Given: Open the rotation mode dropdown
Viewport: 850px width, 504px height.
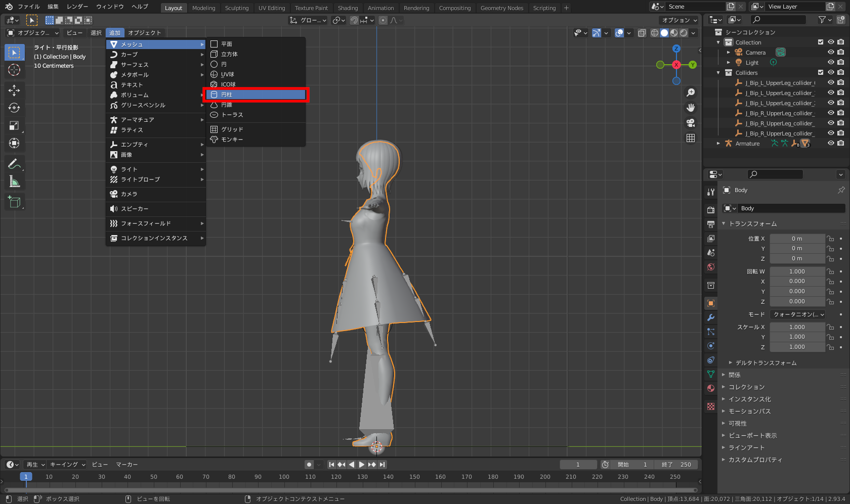Looking at the screenshot, I should [798, 314].
